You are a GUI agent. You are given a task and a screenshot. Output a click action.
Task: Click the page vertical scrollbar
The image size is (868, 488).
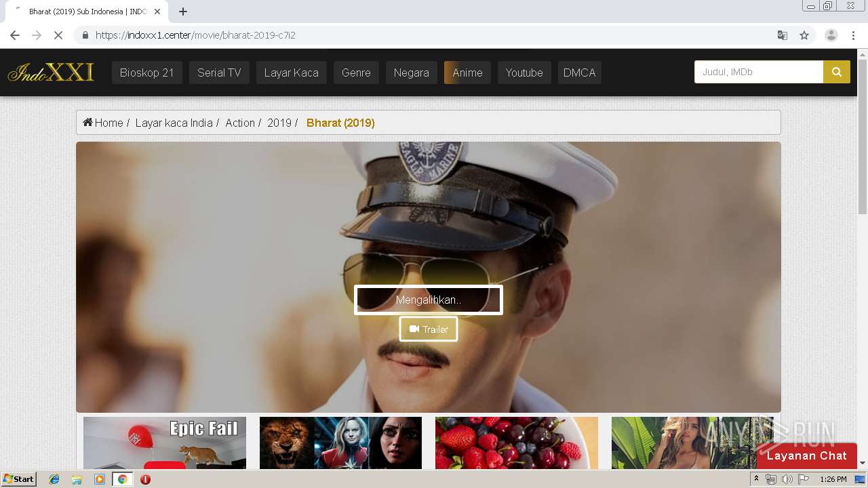coord(863,136)
